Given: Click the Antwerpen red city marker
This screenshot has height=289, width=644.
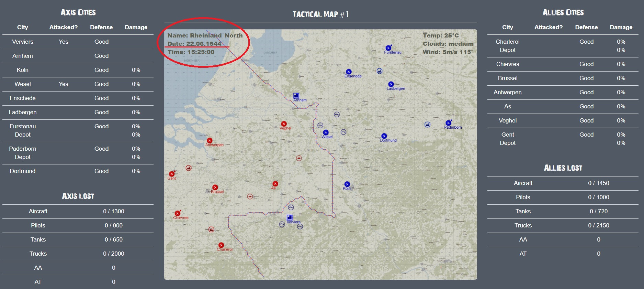Looking at the screenshot, I should pyautogui.click(x=210, y=140).
